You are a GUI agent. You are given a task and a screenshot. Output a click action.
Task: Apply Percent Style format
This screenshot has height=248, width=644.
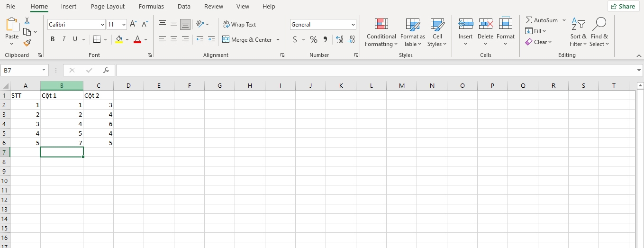[x=314, y=39]
